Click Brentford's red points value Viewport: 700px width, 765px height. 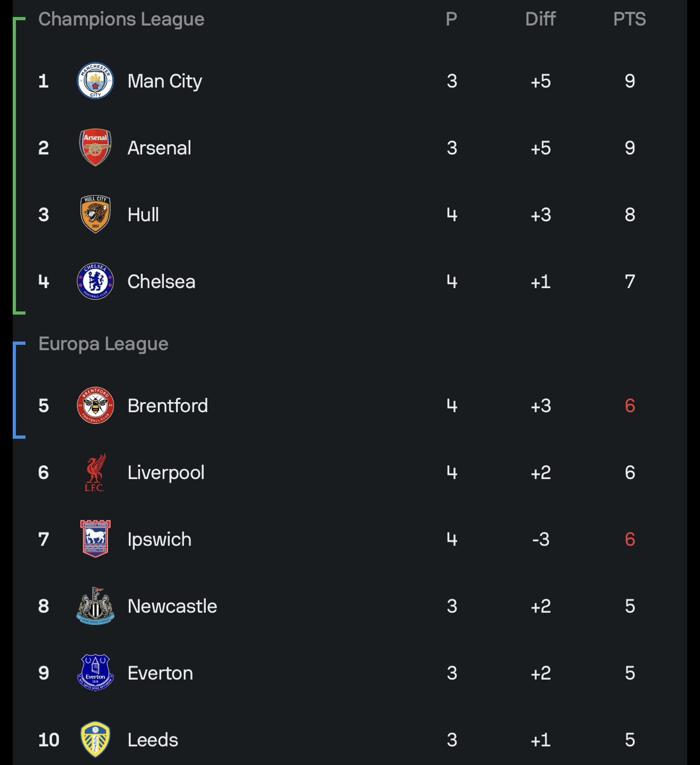pos(629,406)
